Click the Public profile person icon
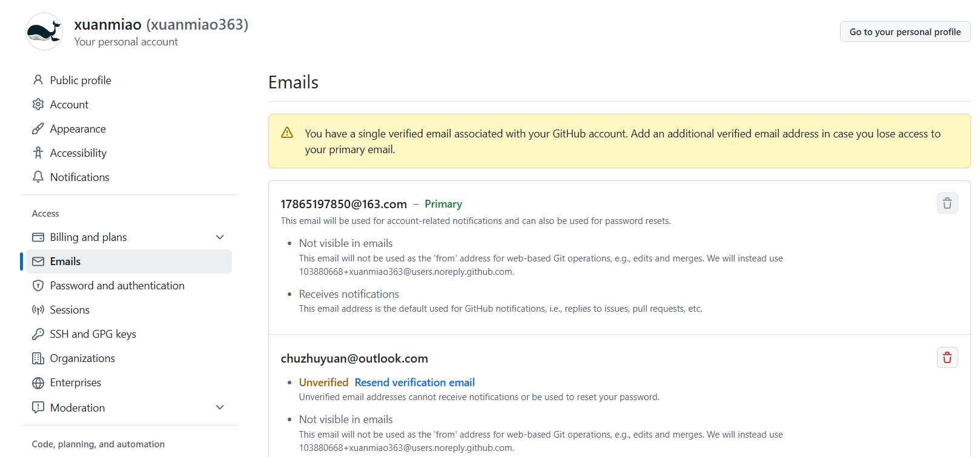 pyautogui.click(x=38, y=80)
